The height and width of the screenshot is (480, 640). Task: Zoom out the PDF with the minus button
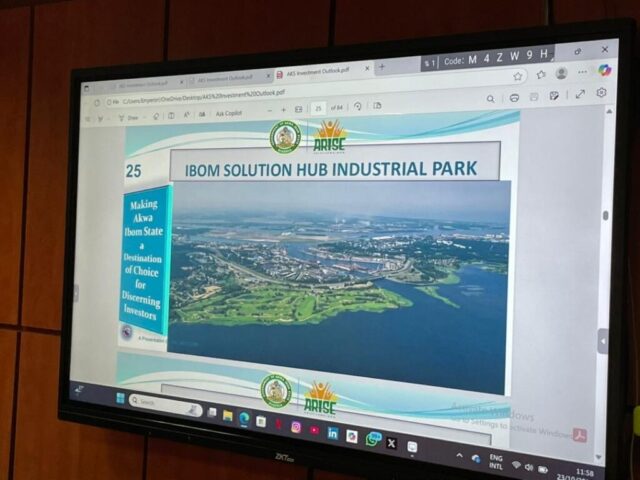(x=269, y=110)
